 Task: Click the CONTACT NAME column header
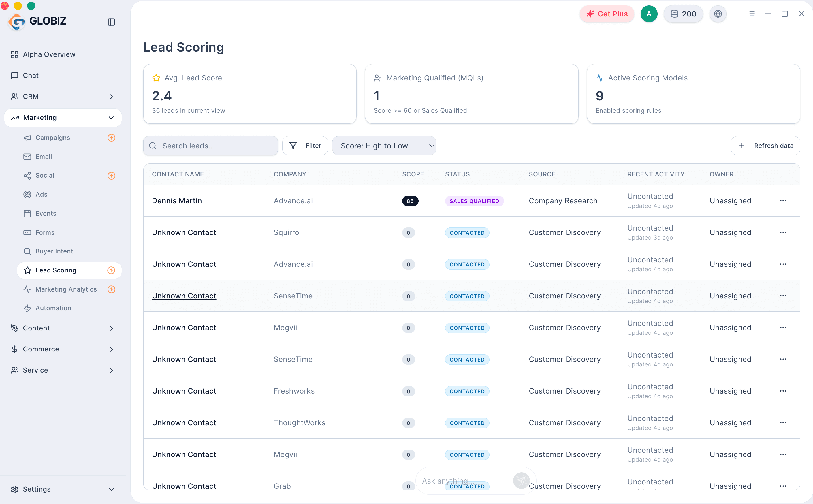[x=178, y=174]
